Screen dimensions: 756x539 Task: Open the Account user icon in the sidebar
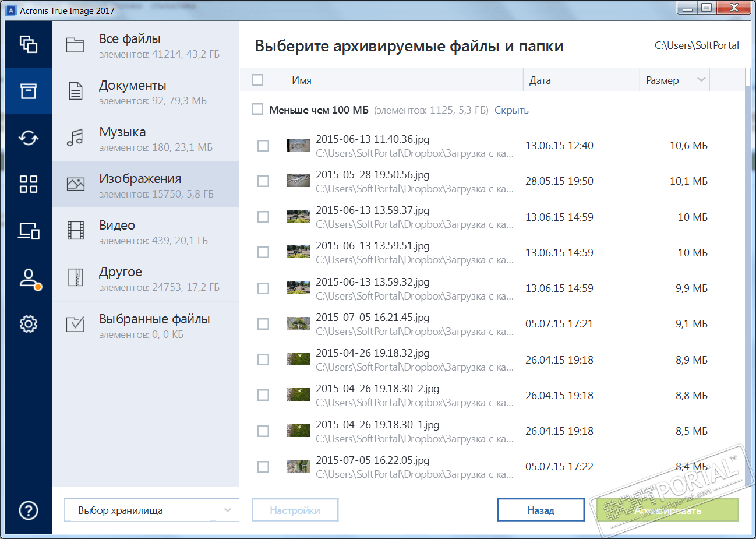coord(30,279)
